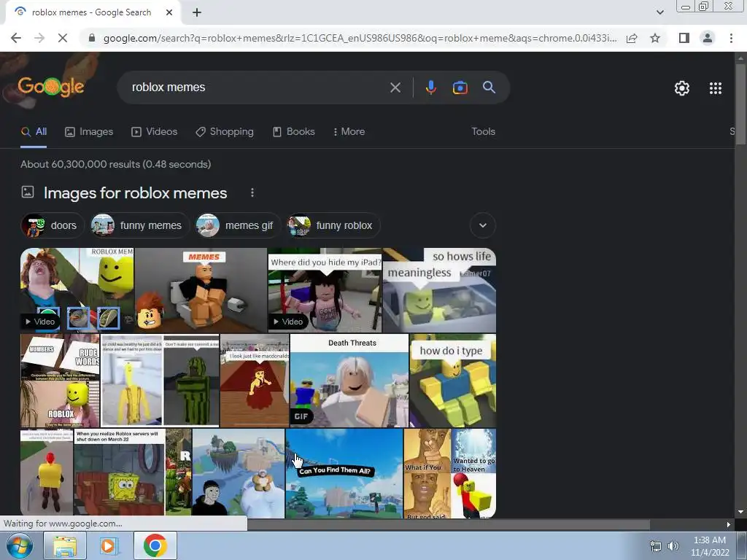The image size is (747, 560).
Task: Open Google quick settings gear
Action: click(x=682, y=88)
